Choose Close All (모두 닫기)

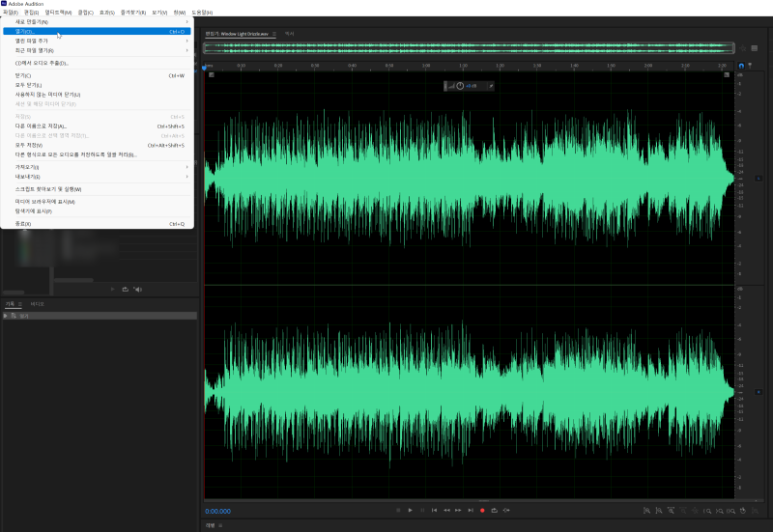click(97, 85)
